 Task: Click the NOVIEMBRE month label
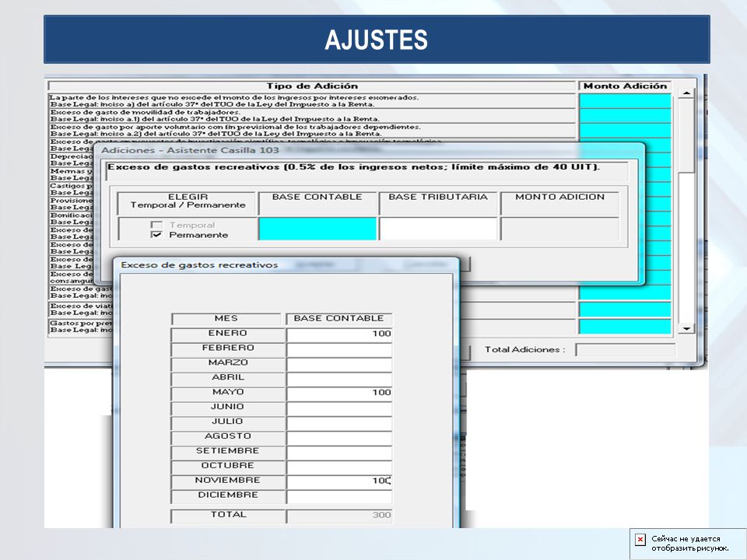[228, 481]
